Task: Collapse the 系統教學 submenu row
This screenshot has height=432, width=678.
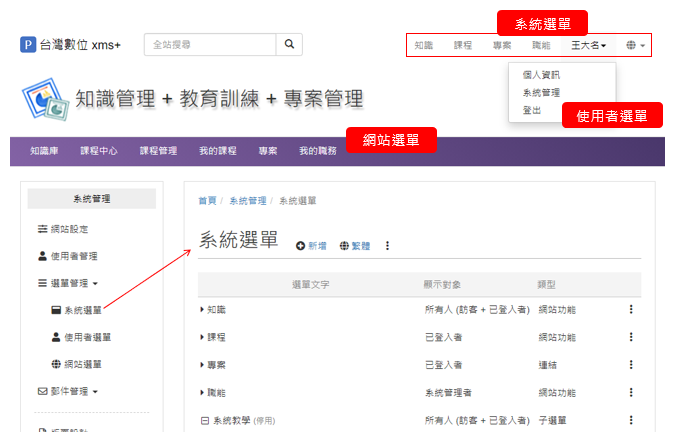Action: (205, 421)
